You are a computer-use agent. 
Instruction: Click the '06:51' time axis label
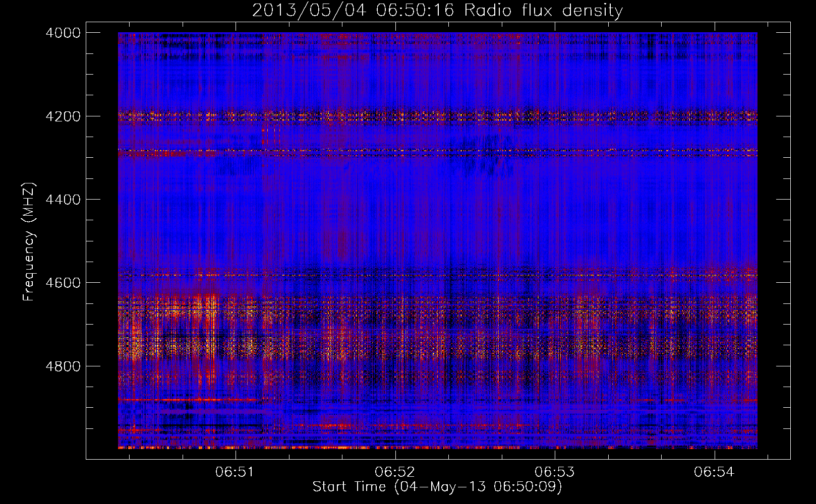coord(235,472)
